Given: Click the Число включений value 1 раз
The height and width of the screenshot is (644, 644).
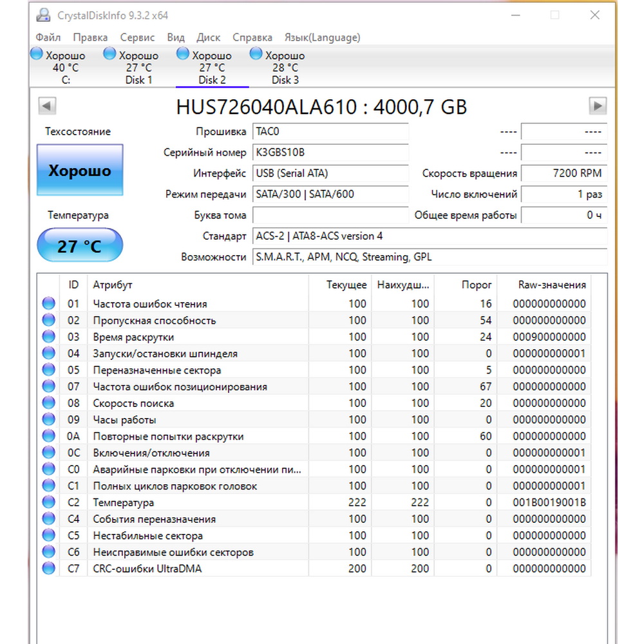Looking at the screenshot, I should pos(564,194).
